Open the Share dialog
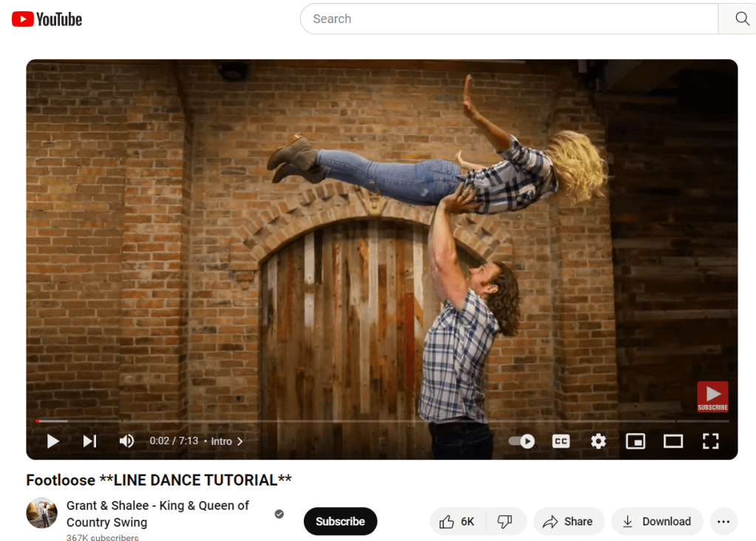 click(x=568, y=522)
